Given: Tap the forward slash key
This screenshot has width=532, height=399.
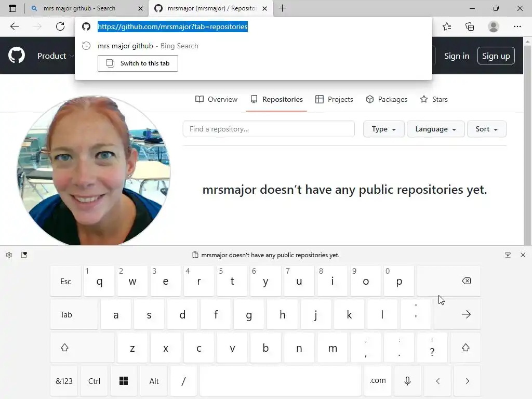Looking at the screenshot, I should (x=183, y=381).
